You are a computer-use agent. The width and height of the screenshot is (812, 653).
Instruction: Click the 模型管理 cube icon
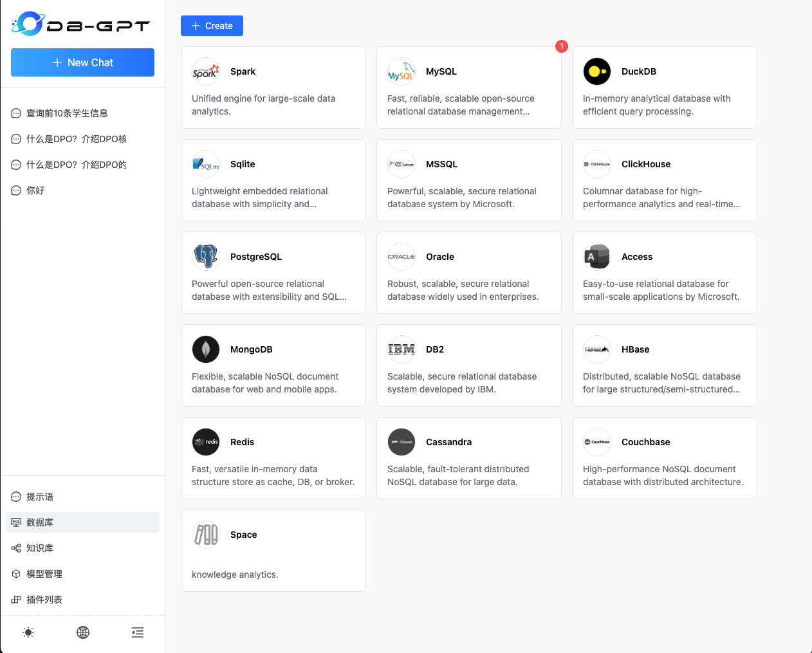(x=16, y=574)
